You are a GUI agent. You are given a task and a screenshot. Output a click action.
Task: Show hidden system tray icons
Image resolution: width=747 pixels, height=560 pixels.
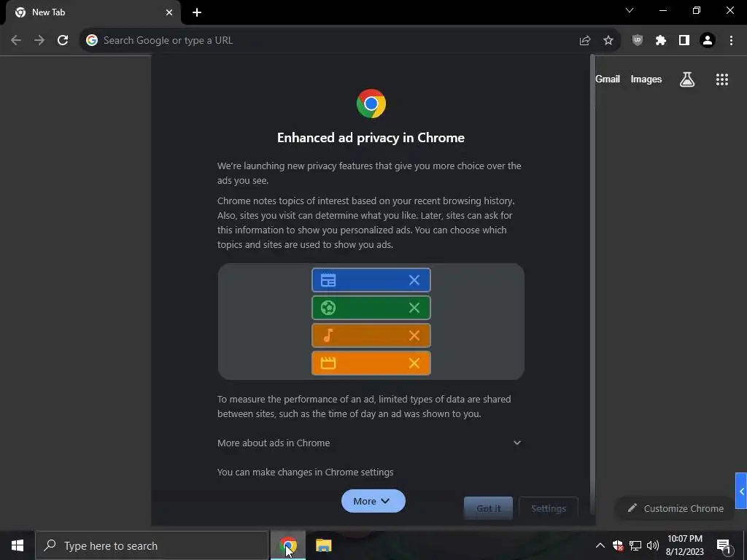pyautogui.click(x=600, y=545)
